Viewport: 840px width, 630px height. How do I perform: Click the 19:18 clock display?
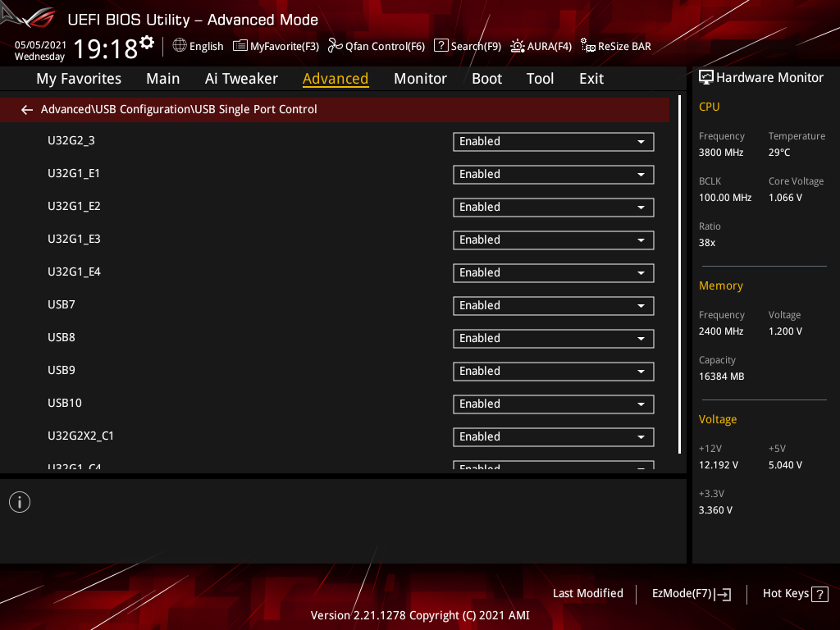click(x=106, y=49)
